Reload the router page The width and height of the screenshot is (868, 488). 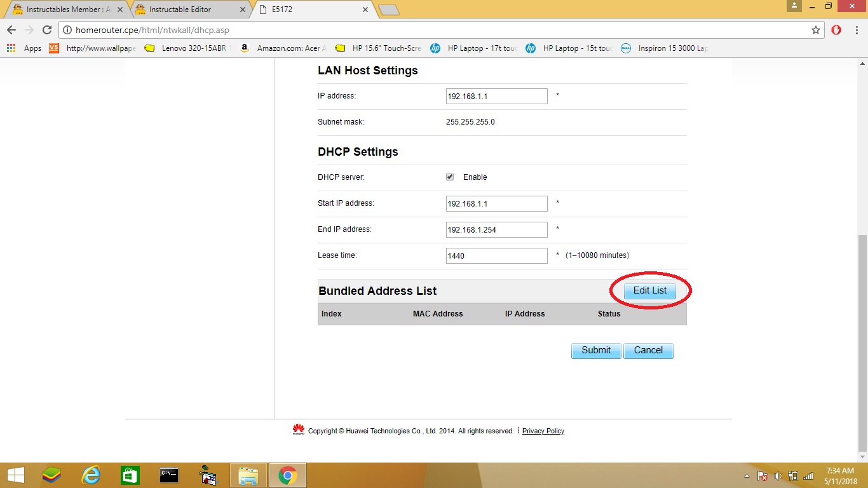point(46,30)
